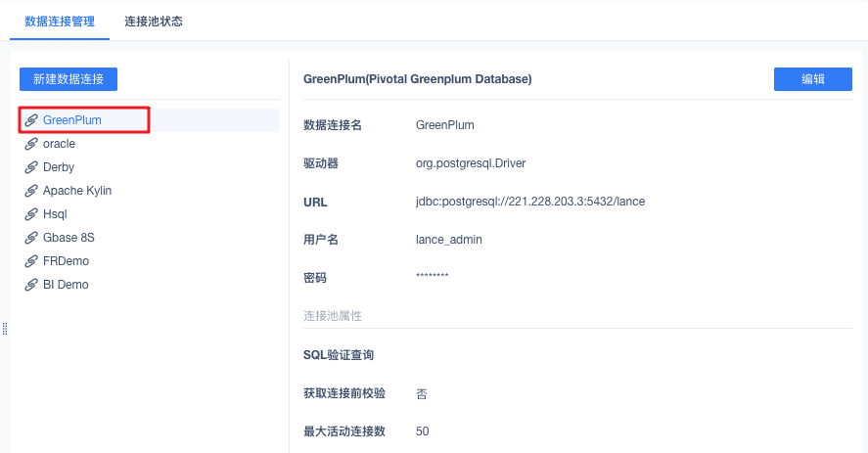This screenshot has width=868, height=453.
Task: Click the link icon beside Hsql
Action: pyautogui.click(x=31, y=214)
